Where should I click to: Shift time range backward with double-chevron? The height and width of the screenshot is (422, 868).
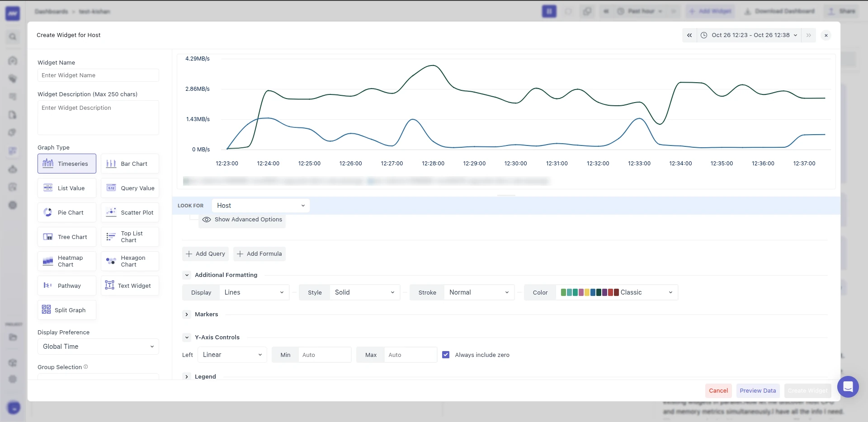click(689, 35)
